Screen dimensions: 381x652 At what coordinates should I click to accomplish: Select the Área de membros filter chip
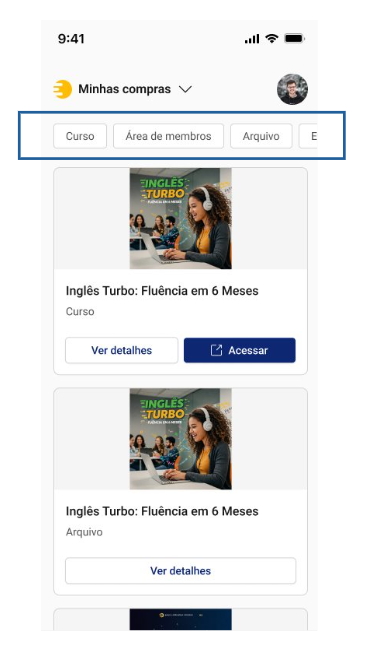click(x=168, y=136)
